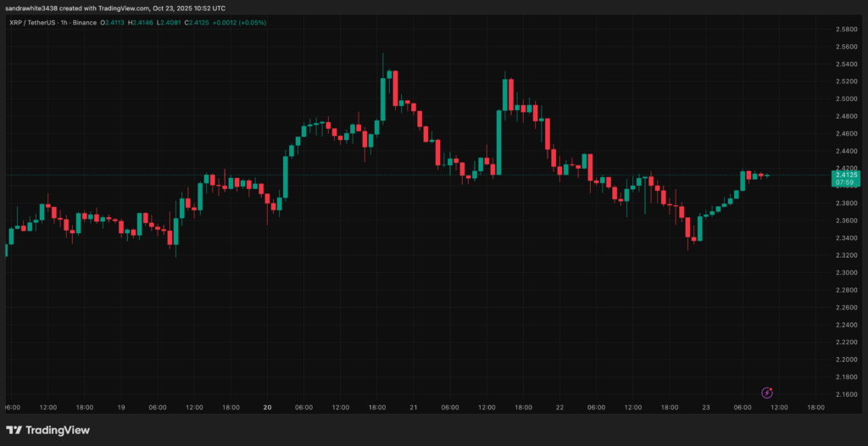Viewport: 868px width, 446px height.
Task: Click the 2.4600 price axis label
Action: click(x=847, y=133)
